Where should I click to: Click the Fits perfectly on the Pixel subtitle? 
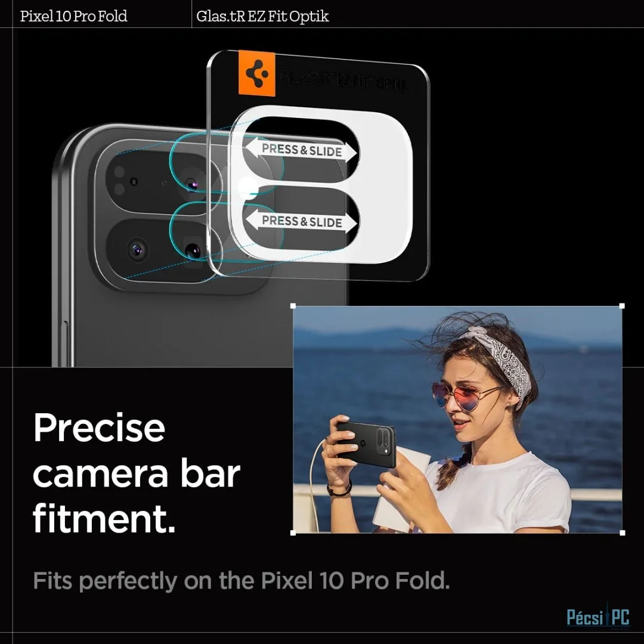pos(241,581)
